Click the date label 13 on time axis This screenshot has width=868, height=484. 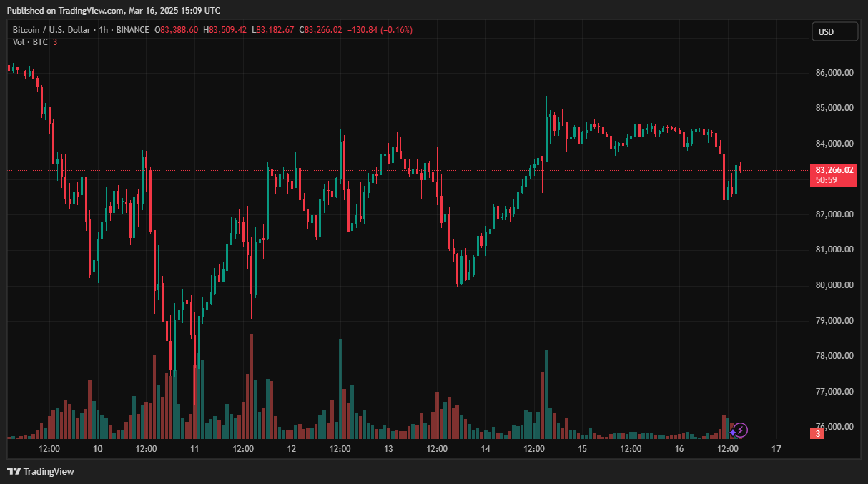coord(388,449)
